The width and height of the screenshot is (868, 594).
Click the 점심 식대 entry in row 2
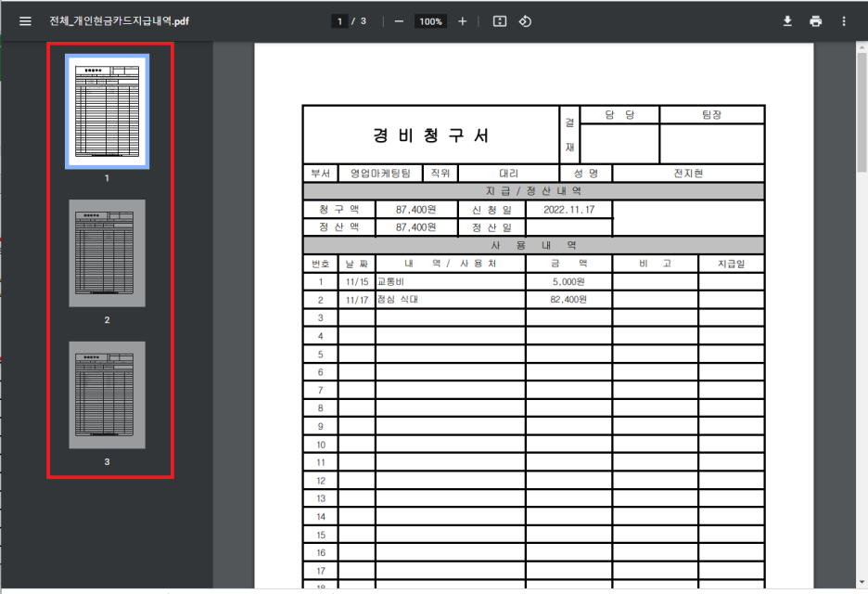pos(398,299)
